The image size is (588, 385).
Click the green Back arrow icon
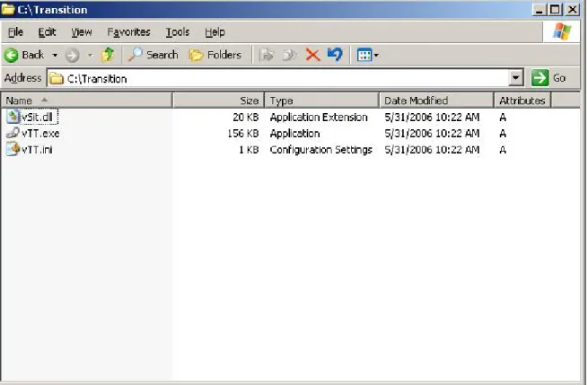pyautogui.click(x=11, y=56)
